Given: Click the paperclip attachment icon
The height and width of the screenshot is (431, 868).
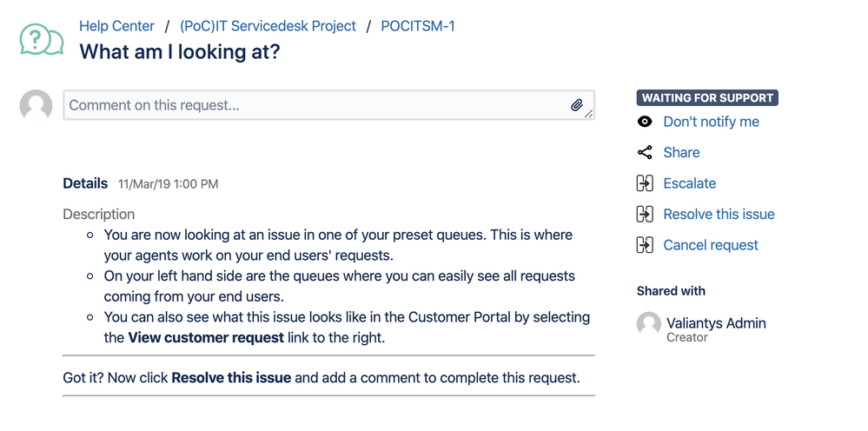Looking at the screenshot, I should 577,105.
